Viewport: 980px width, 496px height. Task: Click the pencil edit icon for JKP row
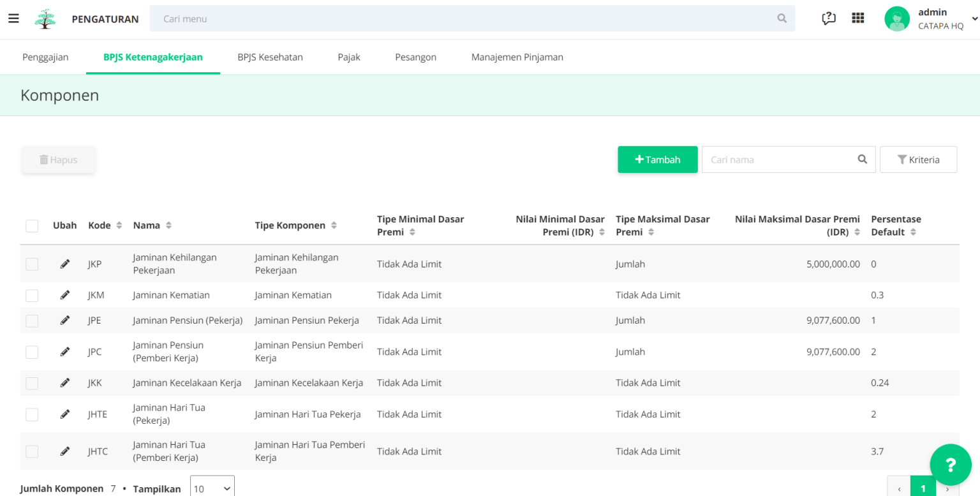pyautogui.click(x=65, y=264)
